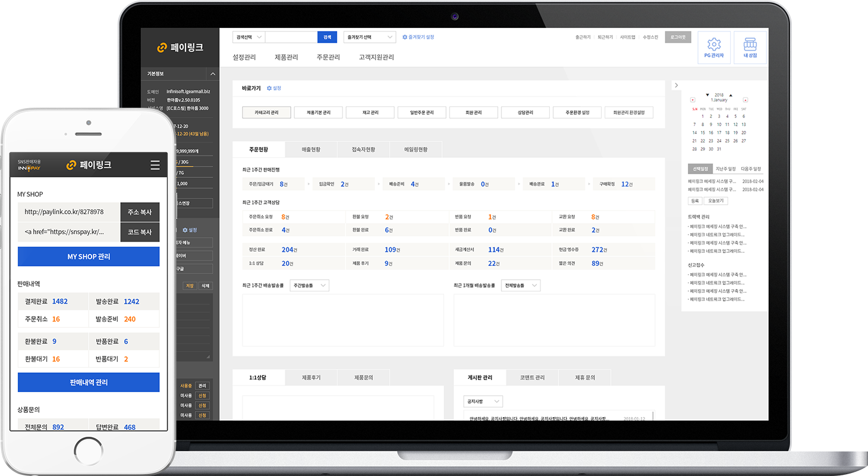Switch to the 제품후기 tab
Image resolution: width=868 pixels, height=476 pixels.
[x=311, y=377]
